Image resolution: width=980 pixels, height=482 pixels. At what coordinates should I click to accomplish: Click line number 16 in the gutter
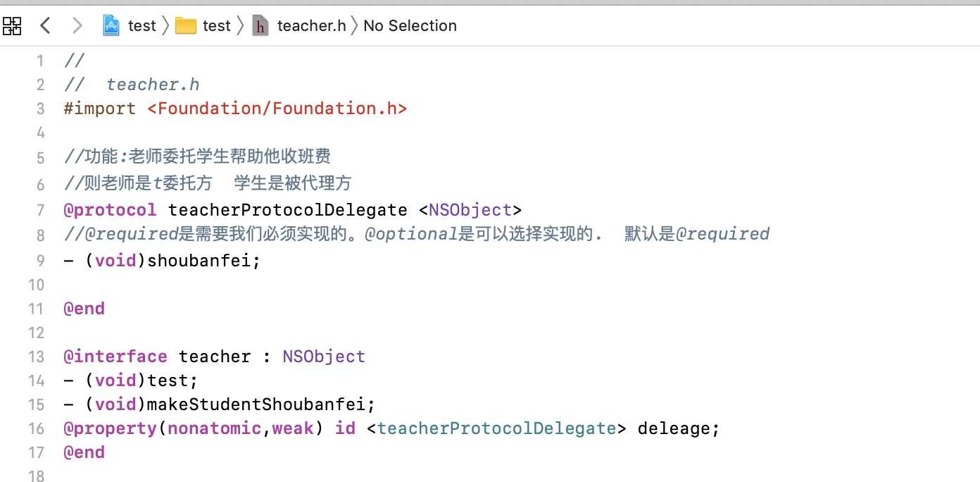click(x=36, y=428)
